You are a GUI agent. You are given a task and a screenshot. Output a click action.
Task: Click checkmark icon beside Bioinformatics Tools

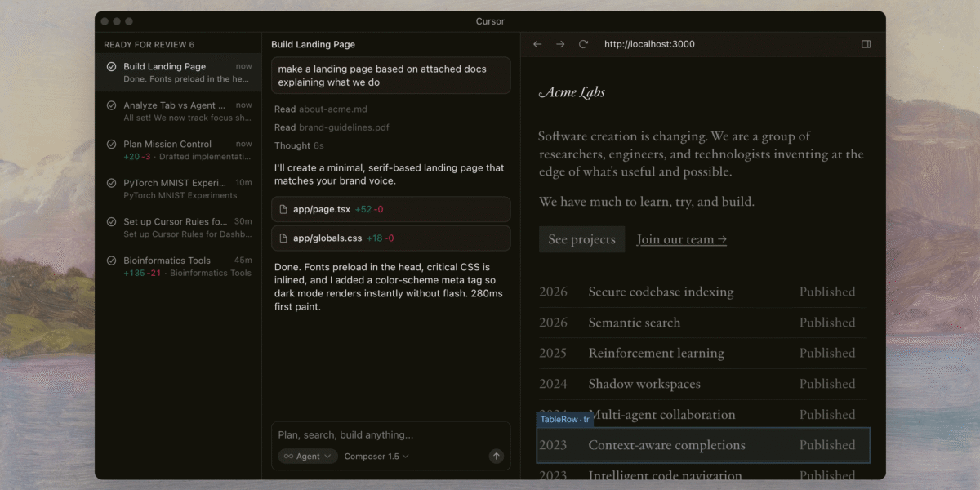click(x=111, y=261)
